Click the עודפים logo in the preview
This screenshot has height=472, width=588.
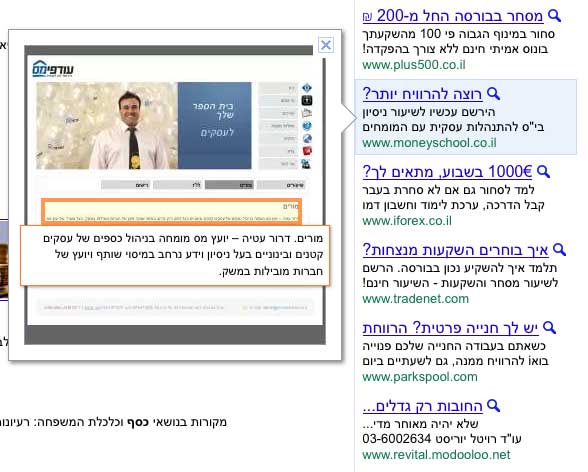[x=53, y=69]
